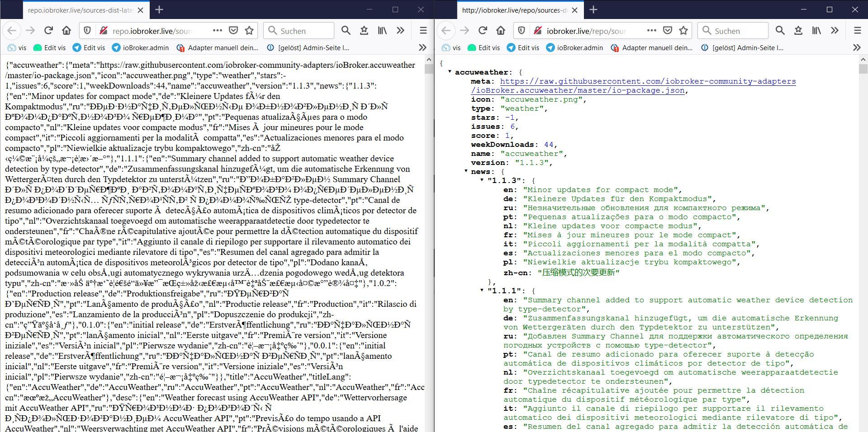Go forward in right browser window
The width and height of the screenshot is (868, 432).
pyautogui.click(x=465, y=31)
